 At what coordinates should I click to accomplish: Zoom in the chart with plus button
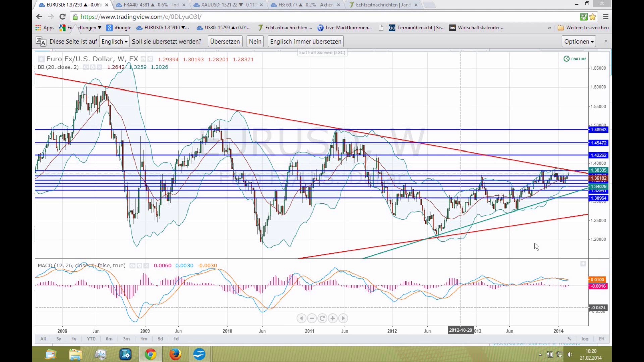pyautogui.click(x=333, y=318)
